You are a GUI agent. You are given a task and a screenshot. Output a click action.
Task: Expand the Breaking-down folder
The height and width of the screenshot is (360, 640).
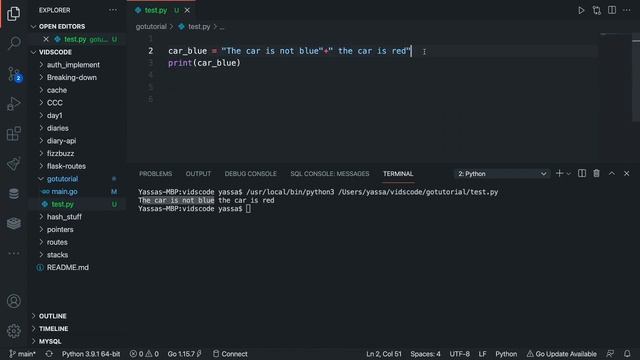pyautogui.click(x=71, y=78)
